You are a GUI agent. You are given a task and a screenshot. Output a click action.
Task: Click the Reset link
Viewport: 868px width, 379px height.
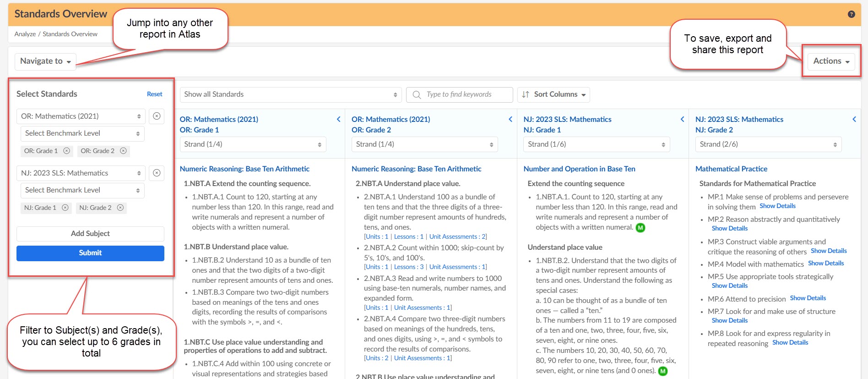click(155, 94)
